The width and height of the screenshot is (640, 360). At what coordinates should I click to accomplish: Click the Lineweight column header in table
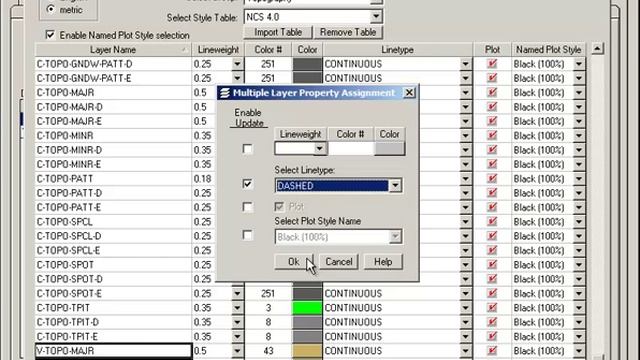point(218,50)
